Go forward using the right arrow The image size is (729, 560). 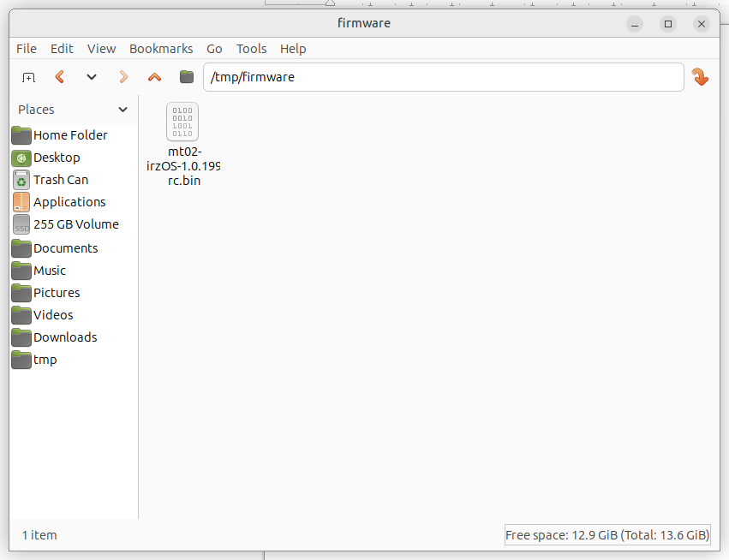[123, 77]
